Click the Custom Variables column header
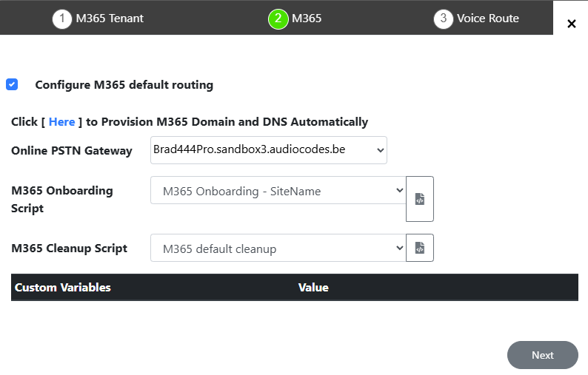 [x=63, y=287]
